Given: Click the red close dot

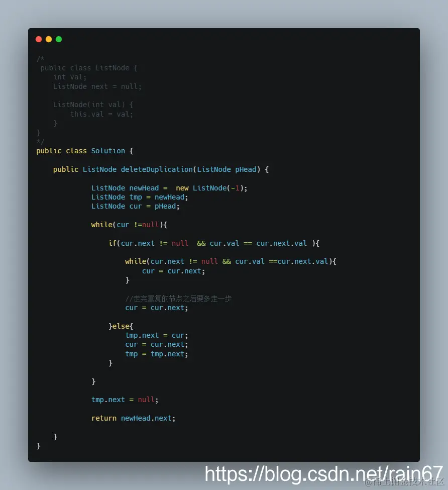Looking at the screenshot, I should coord(39,39).
